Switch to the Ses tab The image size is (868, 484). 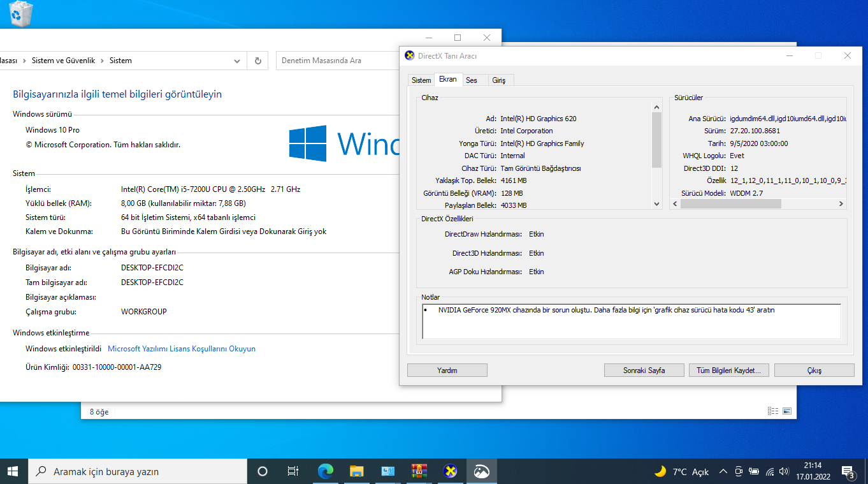point(472,80)
